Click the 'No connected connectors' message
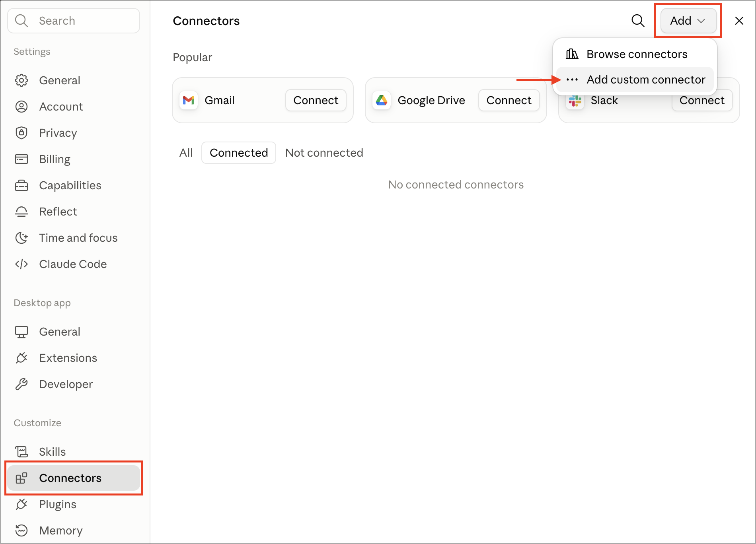The image size is (756, 544). click(x=456, y=185)
